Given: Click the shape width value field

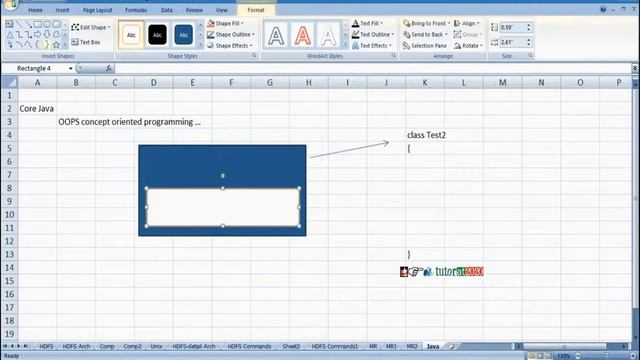Looking at the screenshot, I should [x=512, y=42].
